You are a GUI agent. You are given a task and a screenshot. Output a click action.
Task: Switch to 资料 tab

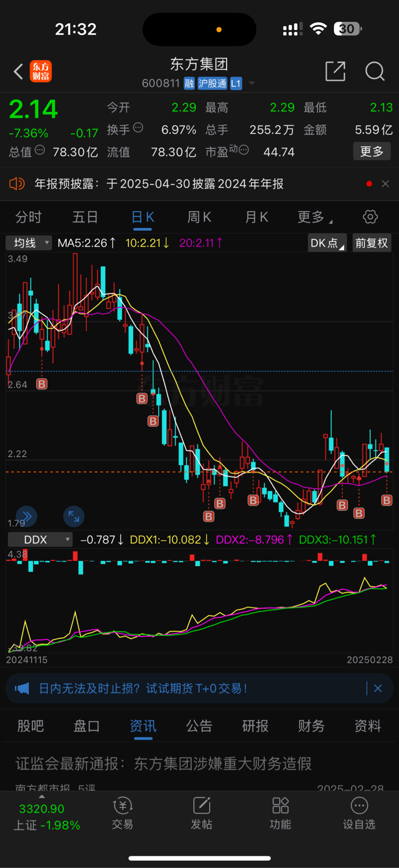pyautogui.click(x=368, y=726)
